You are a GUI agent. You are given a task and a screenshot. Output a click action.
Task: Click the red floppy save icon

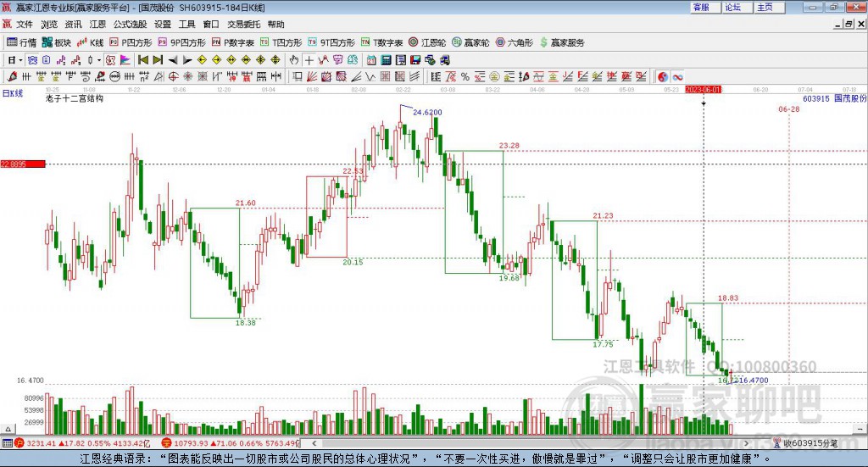tap(415, 60)
